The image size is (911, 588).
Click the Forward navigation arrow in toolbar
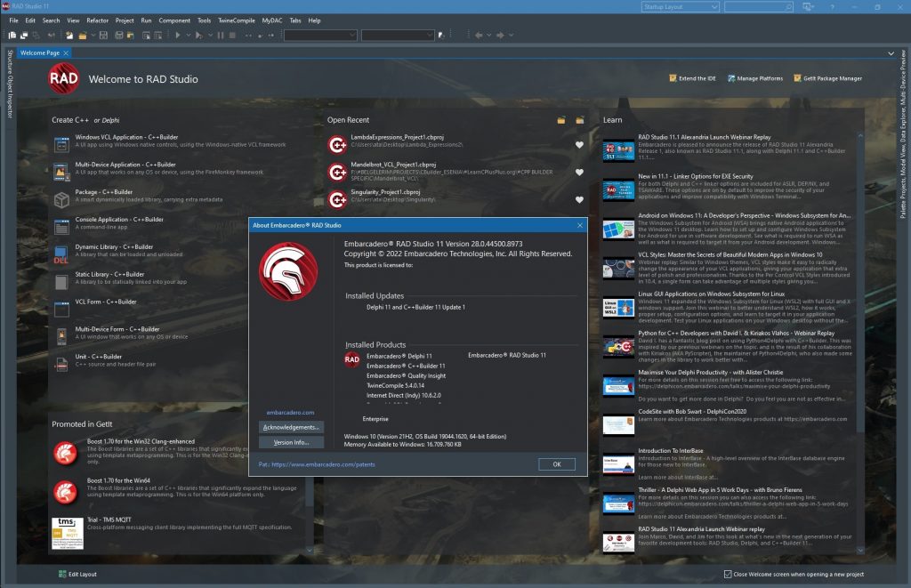pyautogui.click(x=500, y=36)
